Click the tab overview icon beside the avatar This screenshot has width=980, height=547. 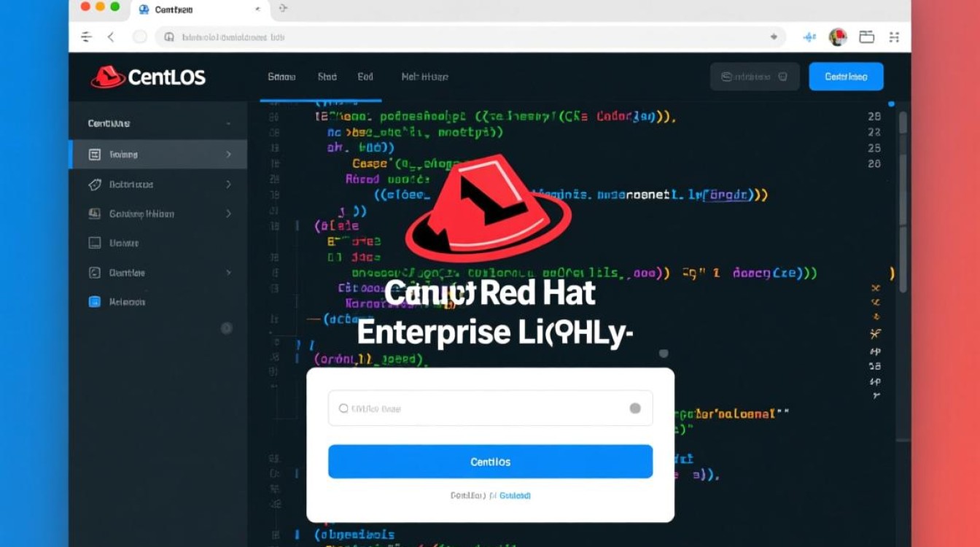(867, 37)
